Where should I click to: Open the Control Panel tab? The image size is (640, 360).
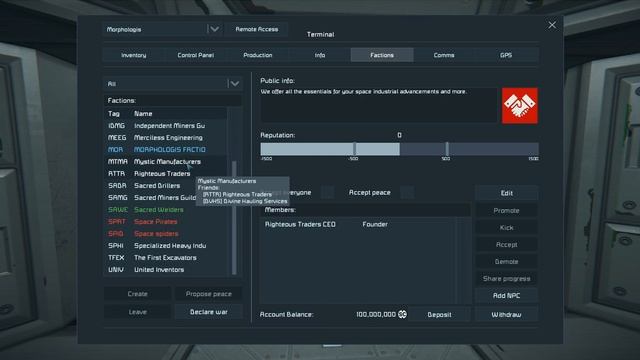click(196, 55)
